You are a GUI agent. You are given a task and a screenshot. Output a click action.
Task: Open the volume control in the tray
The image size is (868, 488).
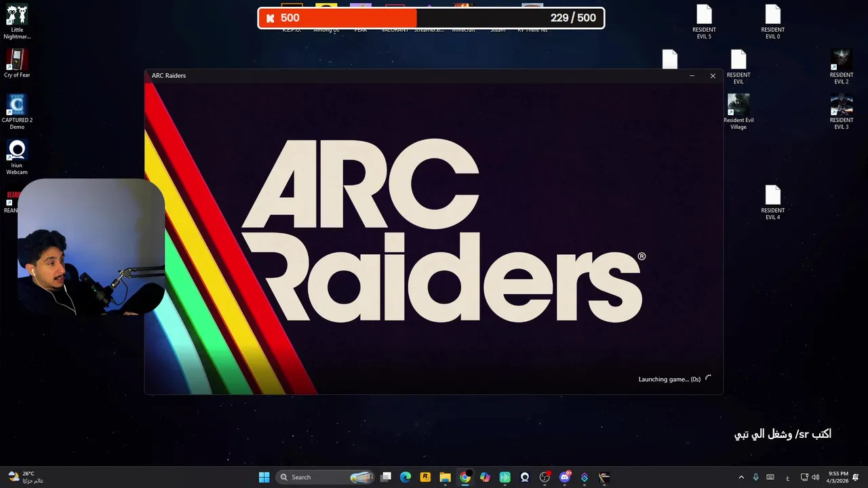click(x=815, y=477)
